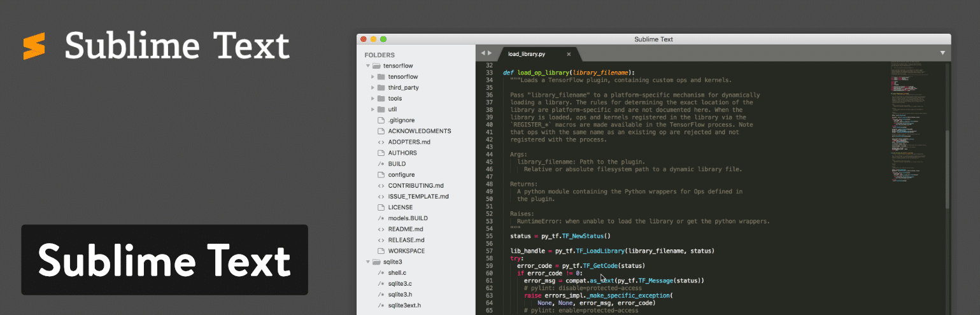Screen dimensions: 980x315
Task: Click the markup icon beside README.md
Action: click(381, 229)
